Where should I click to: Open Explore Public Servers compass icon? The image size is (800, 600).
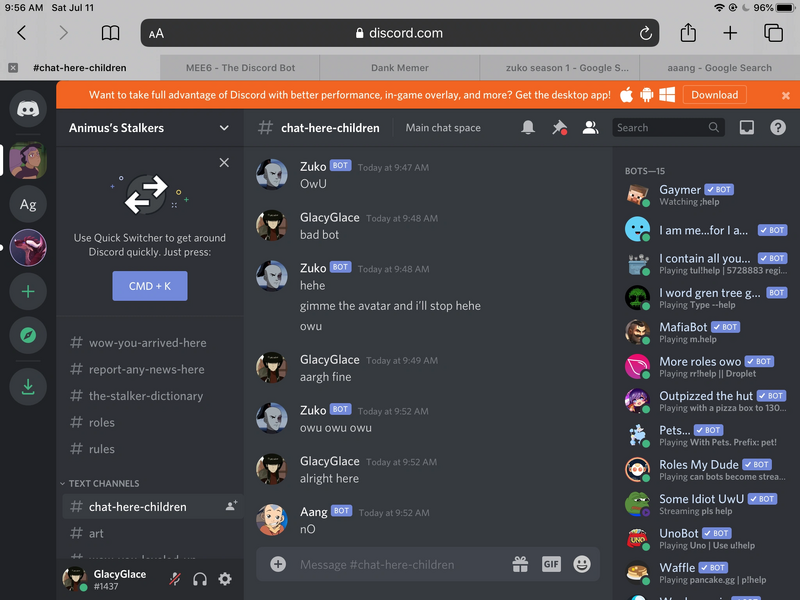pyautogui.click(x=28, y=336)
